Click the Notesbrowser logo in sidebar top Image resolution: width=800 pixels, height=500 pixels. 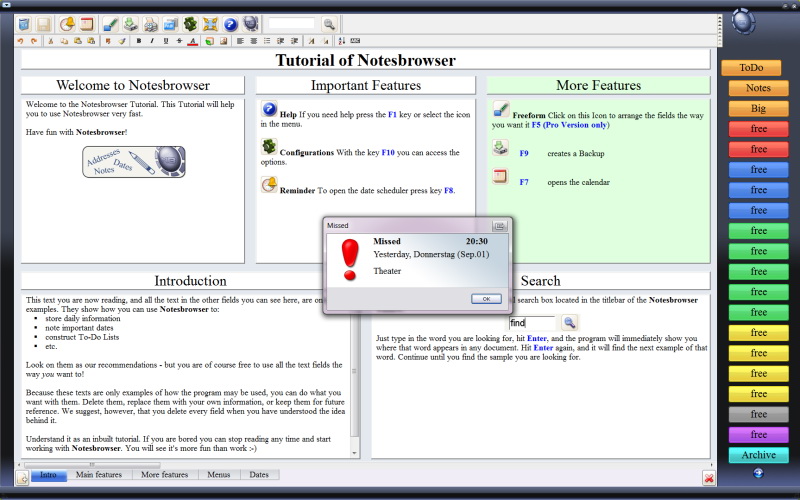point(743,21)
